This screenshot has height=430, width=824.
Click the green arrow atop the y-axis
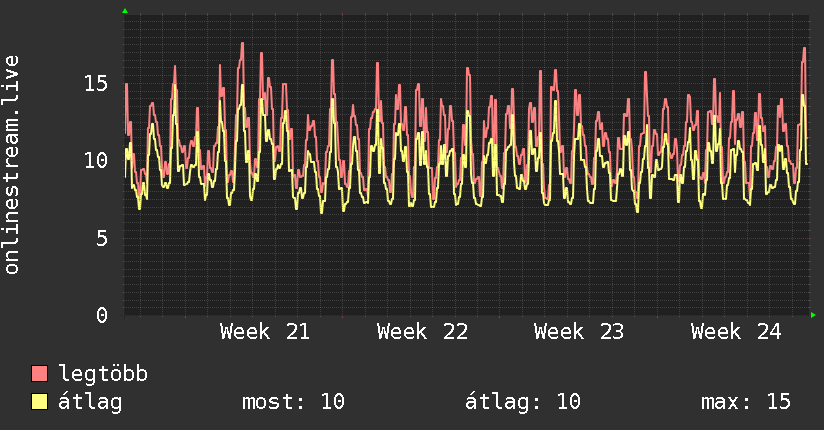click(x=125, y=11)
